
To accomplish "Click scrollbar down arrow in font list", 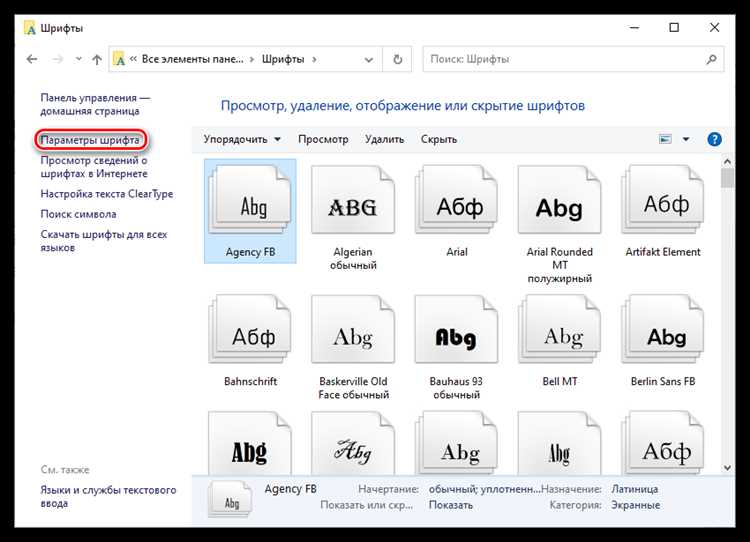I will pos(727,468).
